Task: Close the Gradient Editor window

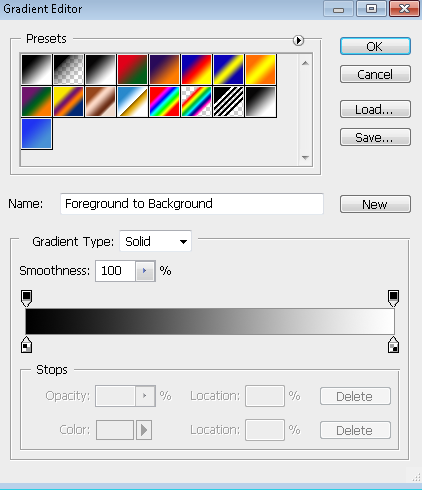Action: pos(404,9)
